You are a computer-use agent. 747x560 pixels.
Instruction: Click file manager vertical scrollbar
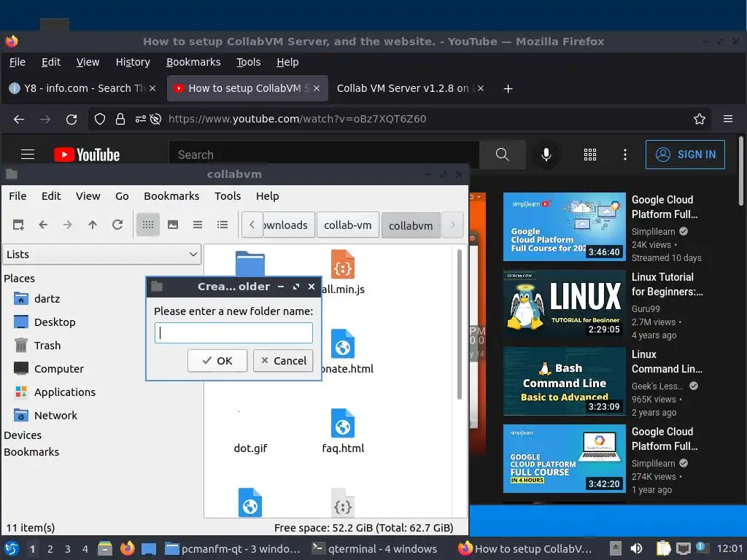pyautogui.click(x=460, y=324)
